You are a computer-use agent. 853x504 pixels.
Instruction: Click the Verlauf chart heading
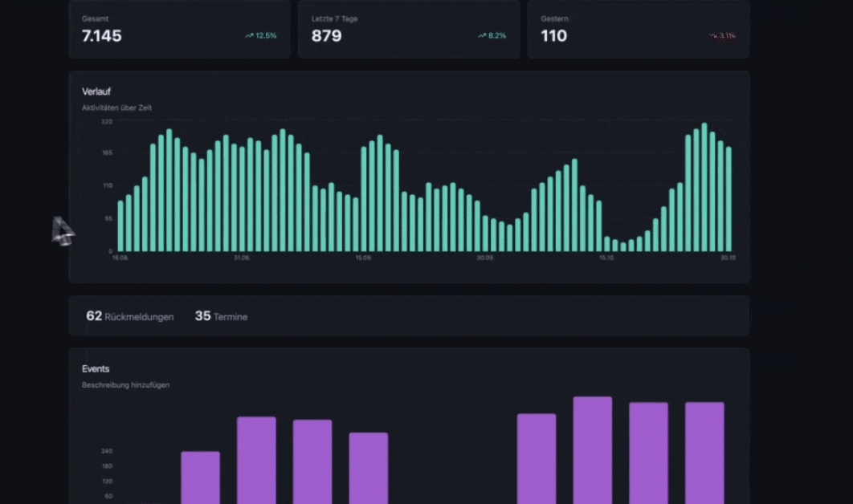[x=96, y=91]
